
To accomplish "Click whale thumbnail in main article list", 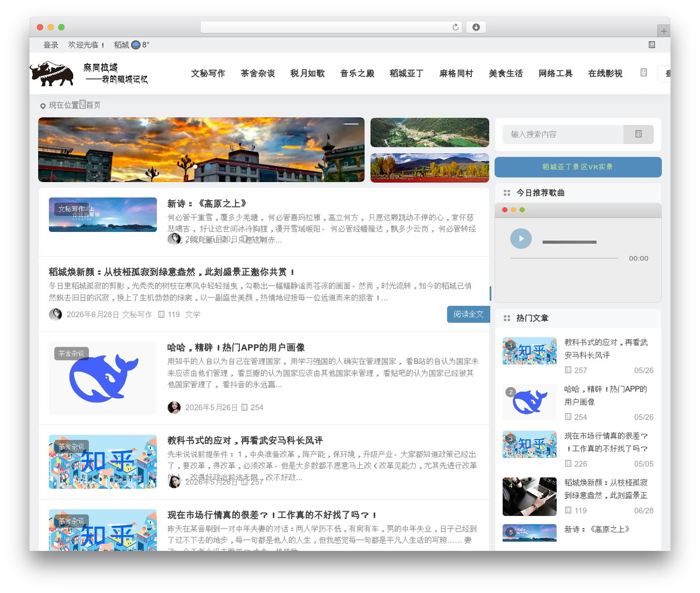I will [x=103, y=378].
